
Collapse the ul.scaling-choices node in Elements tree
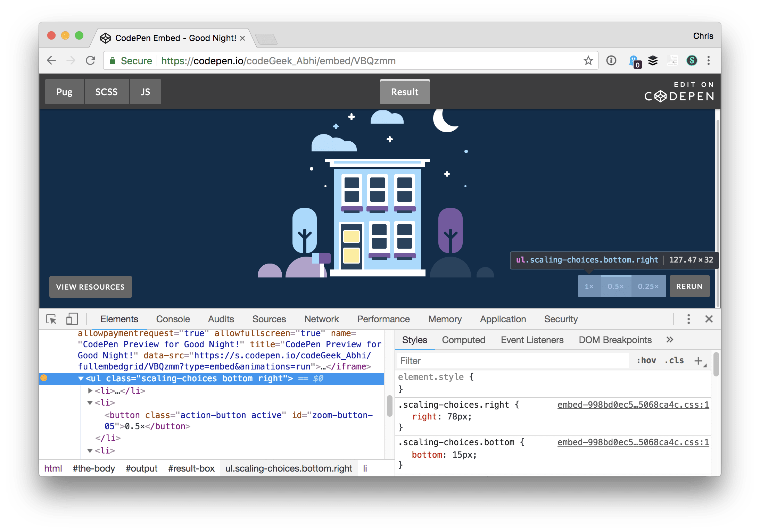[x=81, y=379]
